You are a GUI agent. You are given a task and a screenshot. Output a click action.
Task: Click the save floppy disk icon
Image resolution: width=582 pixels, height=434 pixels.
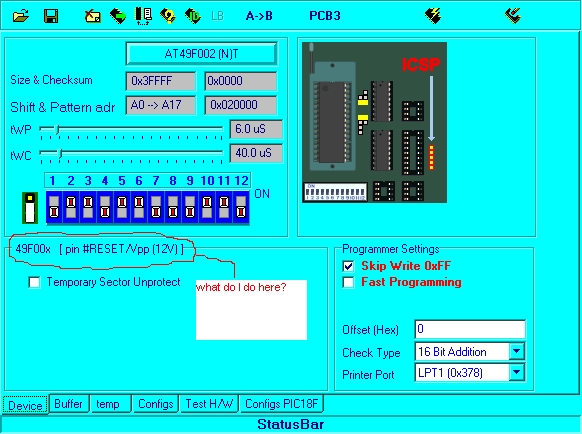[x=51, y=16]
